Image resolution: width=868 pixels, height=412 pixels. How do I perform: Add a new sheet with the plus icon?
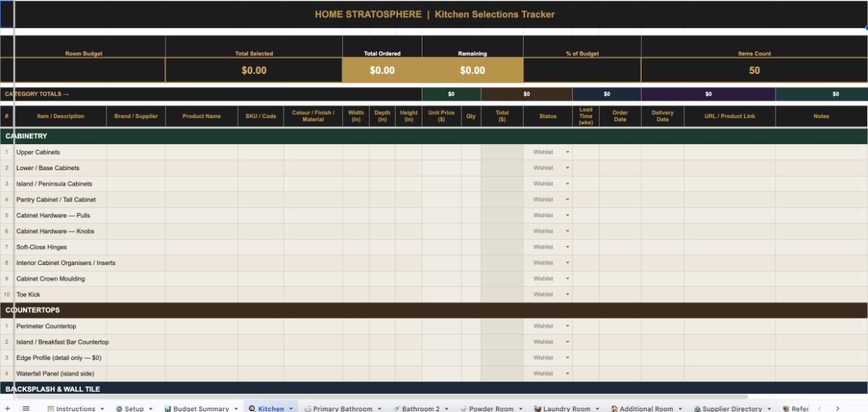click(7, 408)
